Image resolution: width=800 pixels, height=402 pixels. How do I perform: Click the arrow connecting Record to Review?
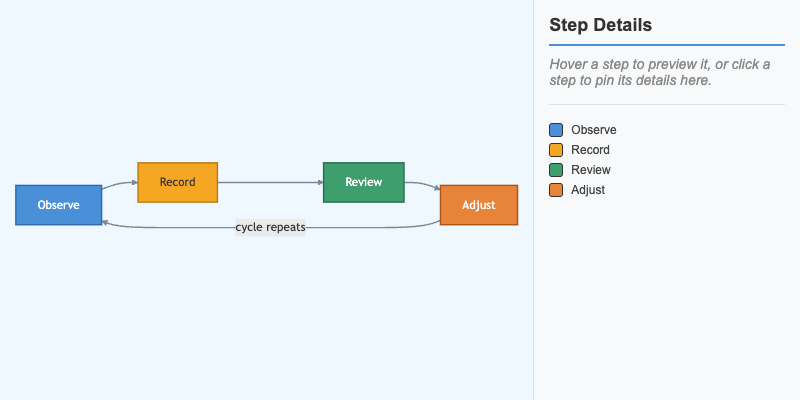[270, 182]
